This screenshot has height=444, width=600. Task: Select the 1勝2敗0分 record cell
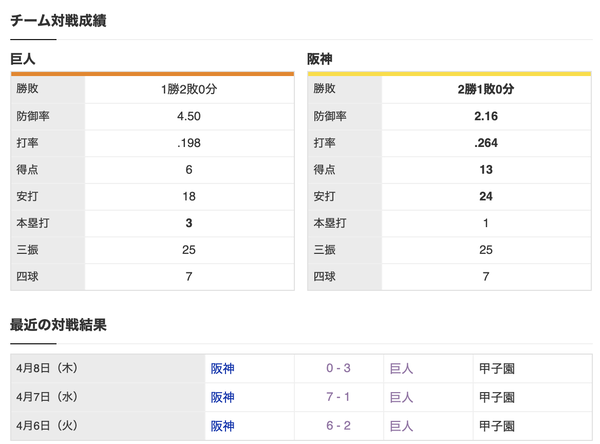coord(189,89)
